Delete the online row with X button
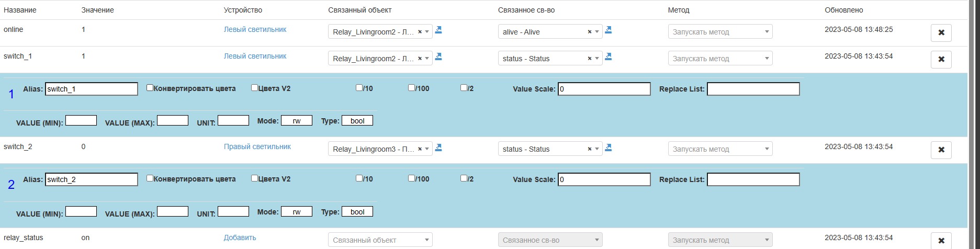980x249 pixels. tap(941, 32)
